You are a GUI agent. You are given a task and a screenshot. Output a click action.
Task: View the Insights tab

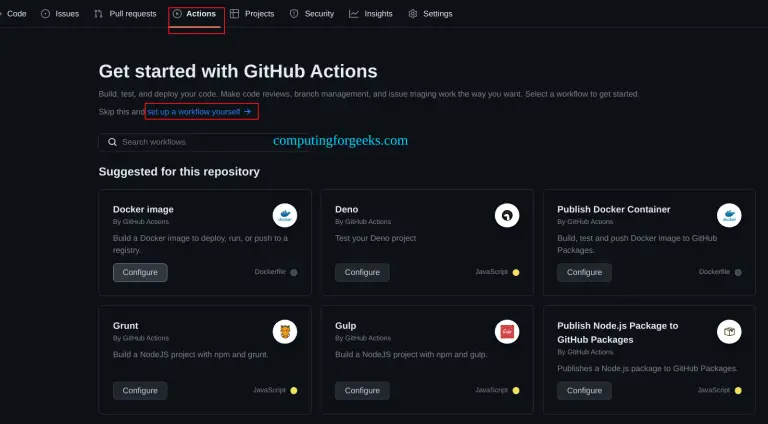pyautogui.click(x=371, y=14)
